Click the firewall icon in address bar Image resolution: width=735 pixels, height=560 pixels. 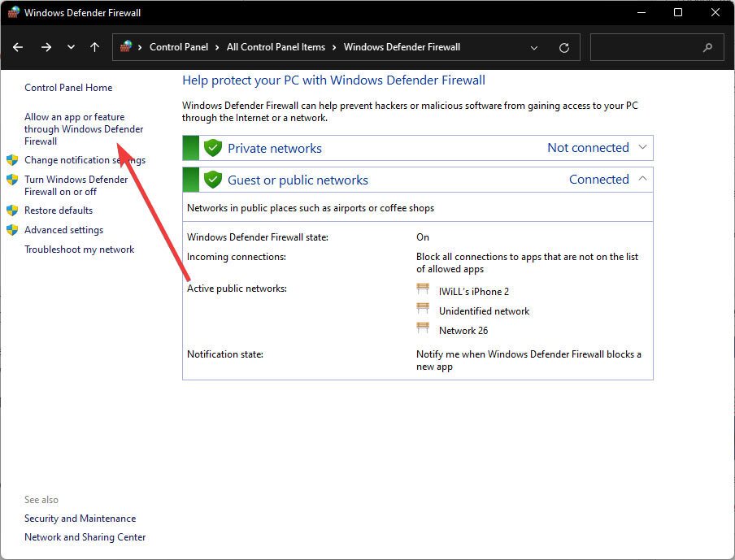pyautogui.click(x=126, y=46)
